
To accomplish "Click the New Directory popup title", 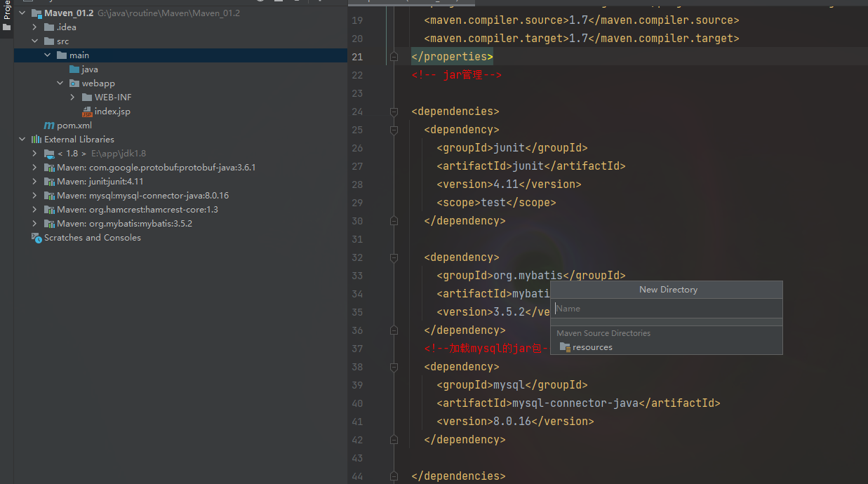I will [x=668, y=290].
